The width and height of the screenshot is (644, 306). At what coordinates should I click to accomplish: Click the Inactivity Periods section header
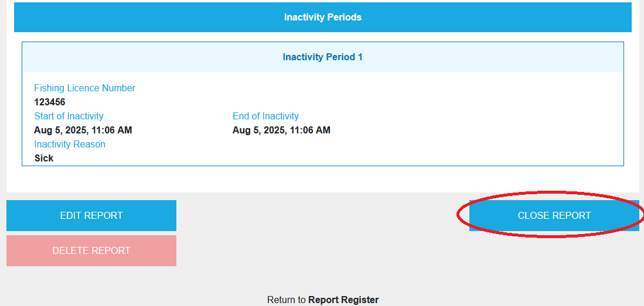(322, 18)
